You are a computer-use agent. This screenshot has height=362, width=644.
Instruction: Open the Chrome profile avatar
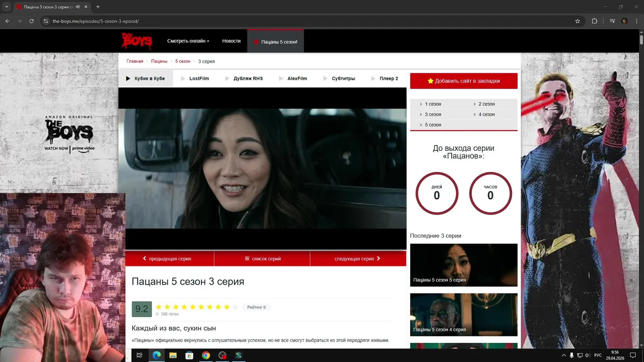coord(624,21)
